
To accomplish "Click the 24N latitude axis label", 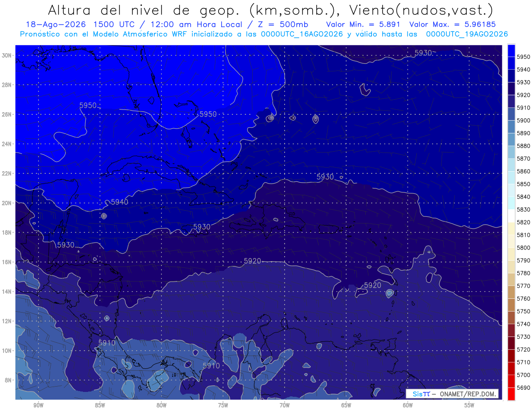I will coord(8,144).
